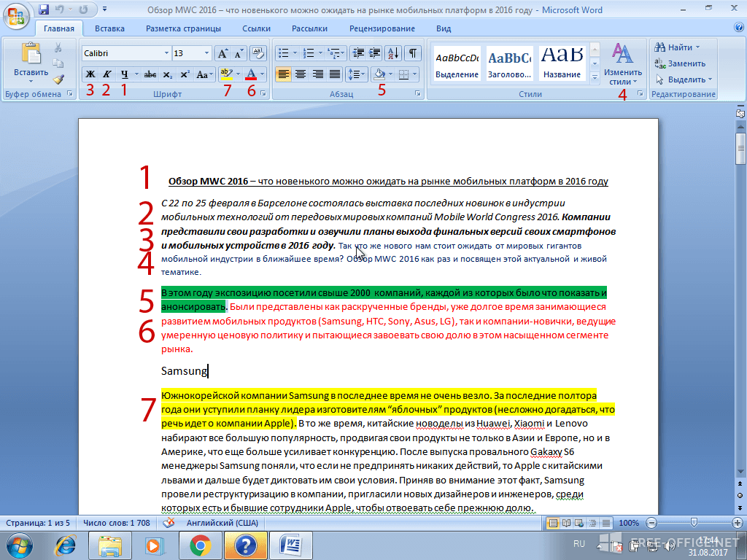Click the vertical scrollbar thumb
The width and height of the screenshot is (747, 560).
click(x=740, y=149)
